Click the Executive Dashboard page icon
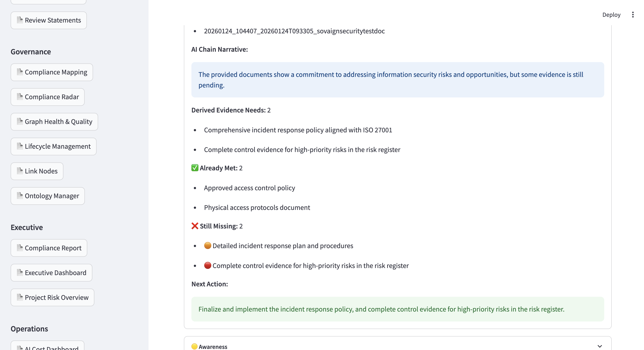This screenshot has width=644, height=350. coord(19,272)
